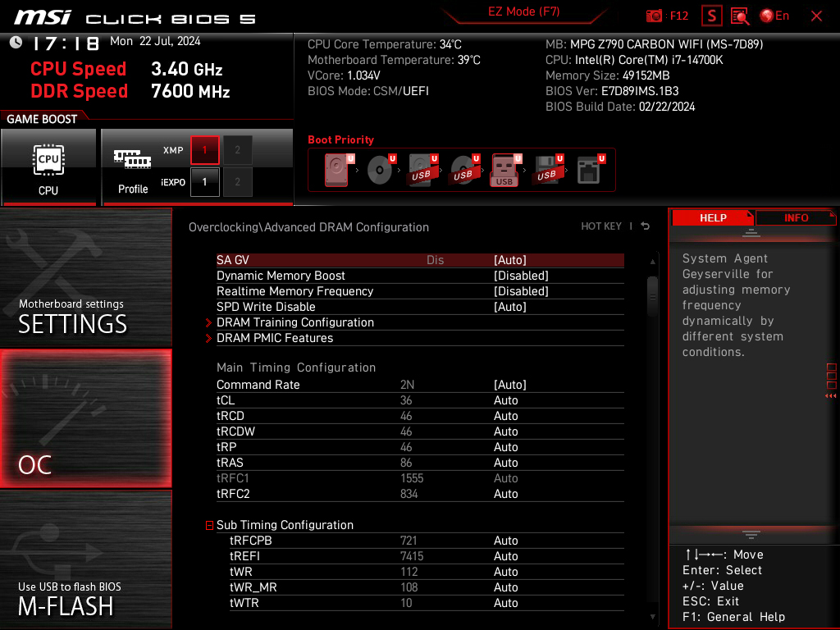Collapse the Sub Timing Configuration section
The height and width of the screenshot is (630, 840).
click(210, 525)
